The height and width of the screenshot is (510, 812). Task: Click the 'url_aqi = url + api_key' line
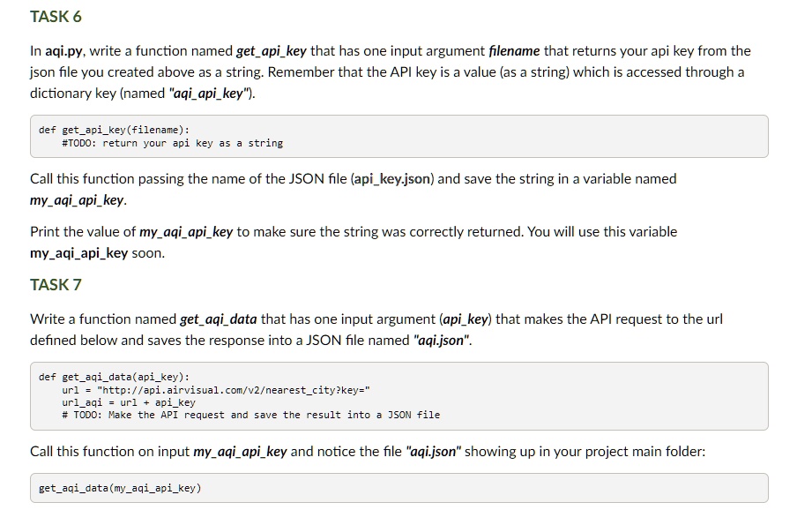[x=129, y=402]
